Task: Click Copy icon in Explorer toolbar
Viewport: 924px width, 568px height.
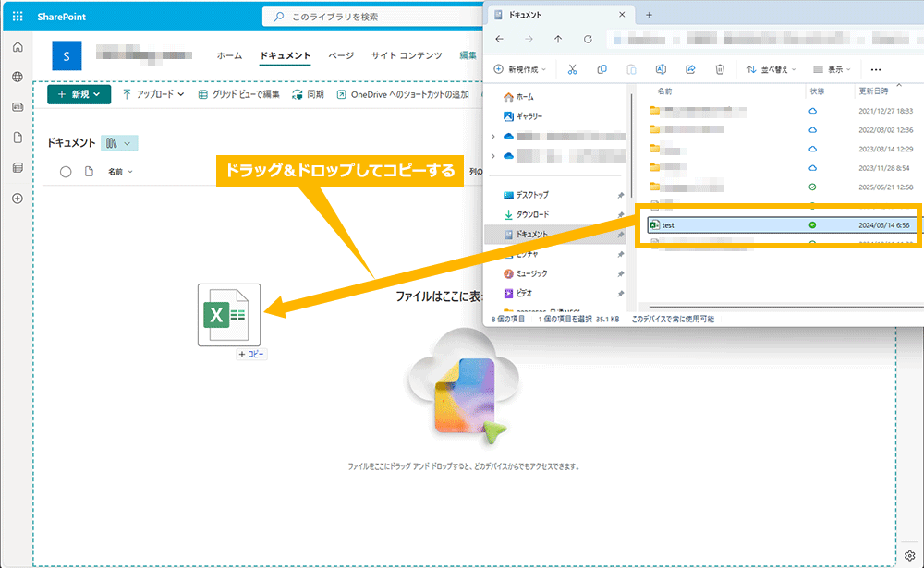Action: (x=602, y=69)
